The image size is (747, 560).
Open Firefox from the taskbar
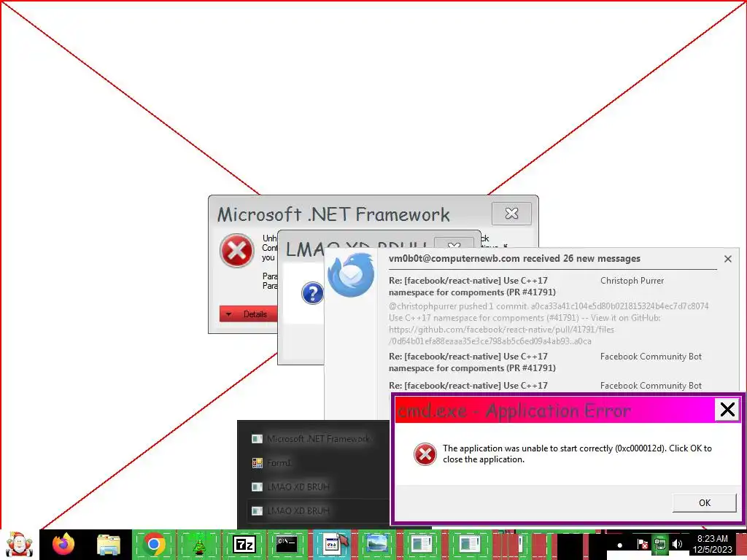coord(63,544)
